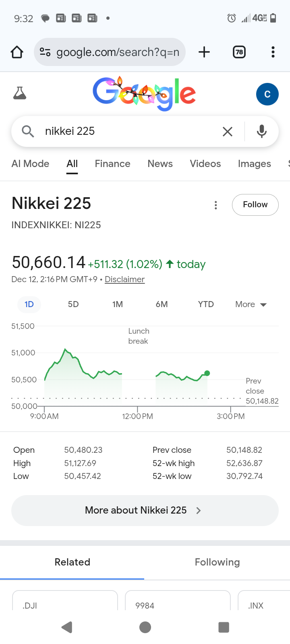The width and height of the screenshot is (290, 644).
Task: Start voice search with microphone icon
Action: tap(262, 131)
